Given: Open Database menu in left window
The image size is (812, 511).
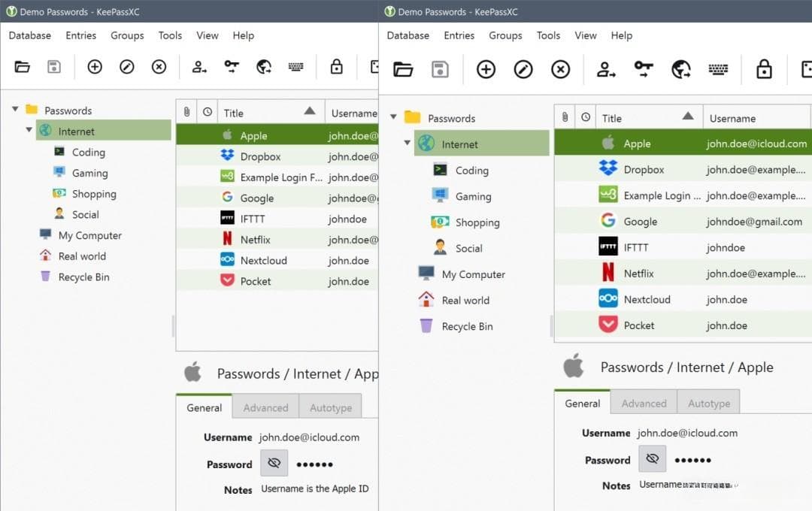Looking at the screenshot, I should [x=30, y=35].
